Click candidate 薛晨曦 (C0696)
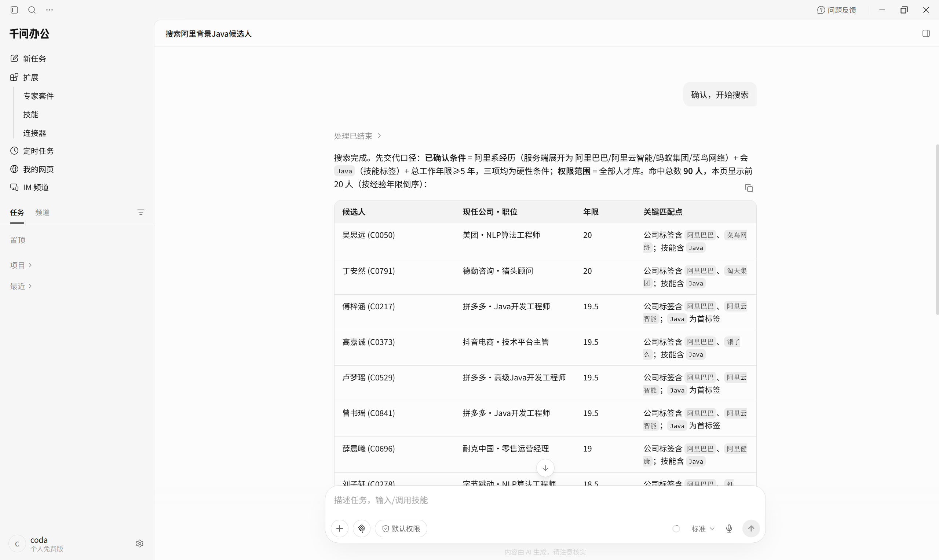This screenshot has height=560, width=939. [x=369, y=449]
